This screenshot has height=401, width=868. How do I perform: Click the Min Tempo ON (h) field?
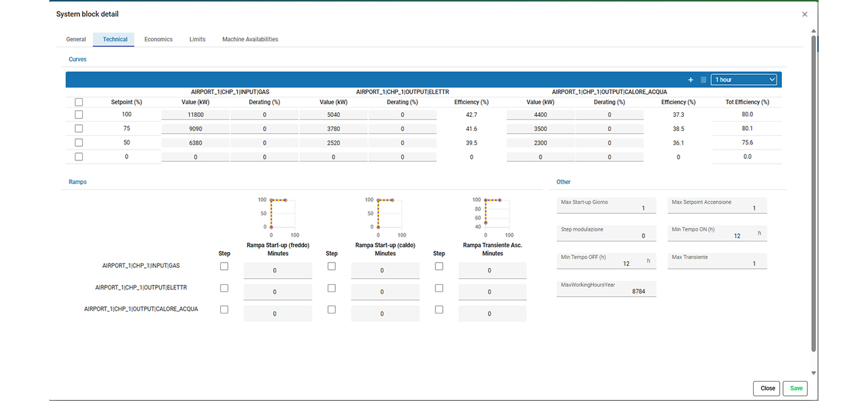[717, 233]
